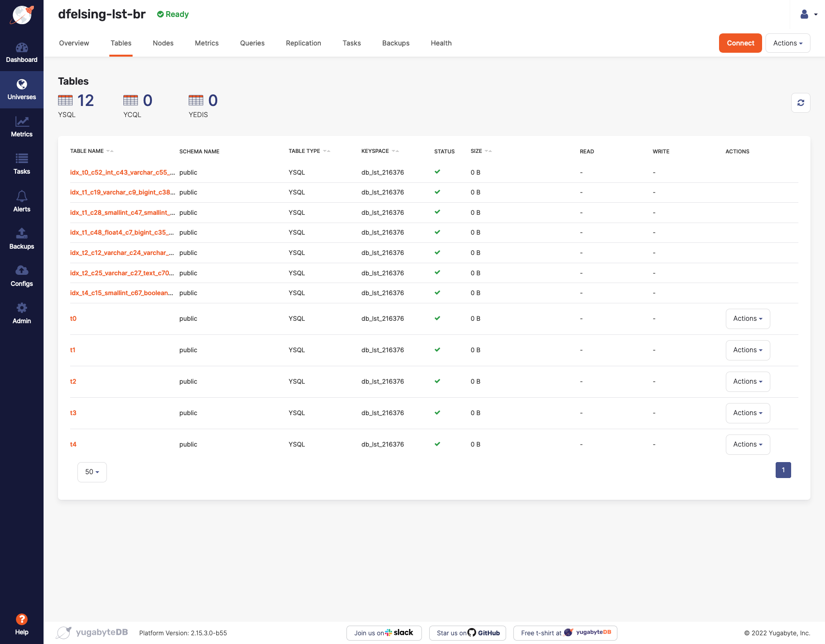Viewport: 825px width, 644px height.
Task: Toggle sorting on the Table Name column
Action: pos(110,150)
